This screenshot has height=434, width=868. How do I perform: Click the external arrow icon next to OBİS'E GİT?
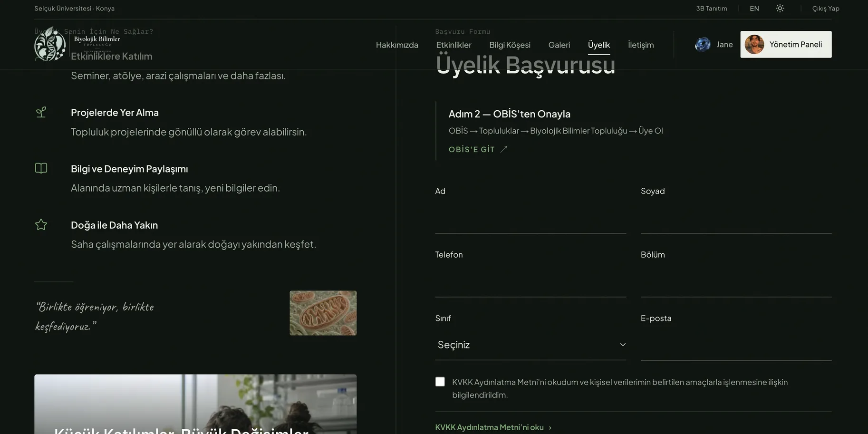click(x=504, y=149)
